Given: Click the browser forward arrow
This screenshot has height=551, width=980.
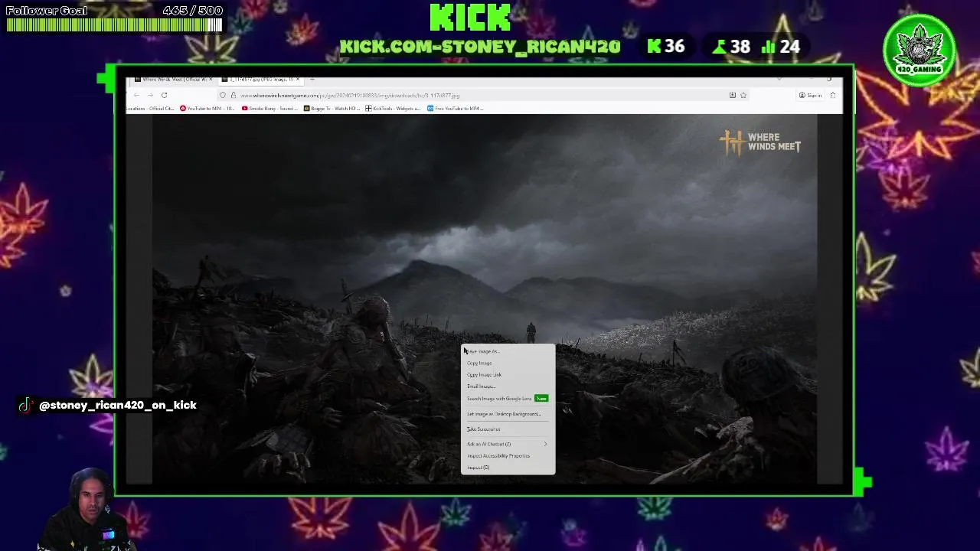Looking at the screenshot, I should pos(150,95).
